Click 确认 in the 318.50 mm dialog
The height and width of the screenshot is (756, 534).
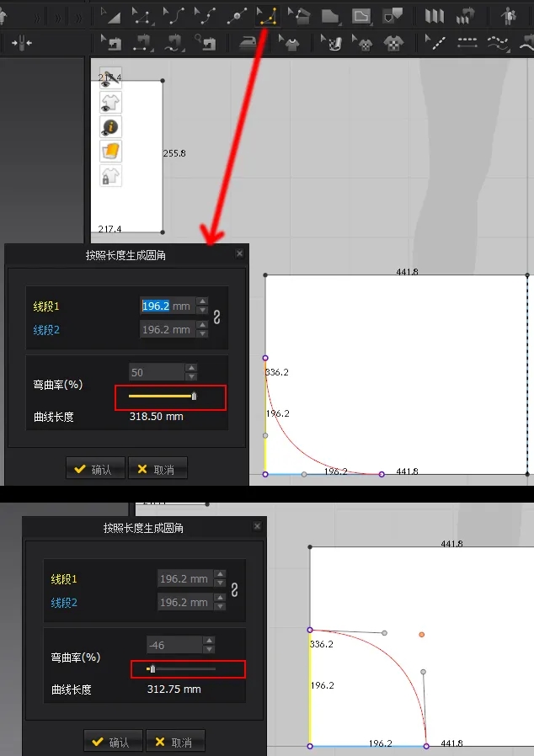95,469
